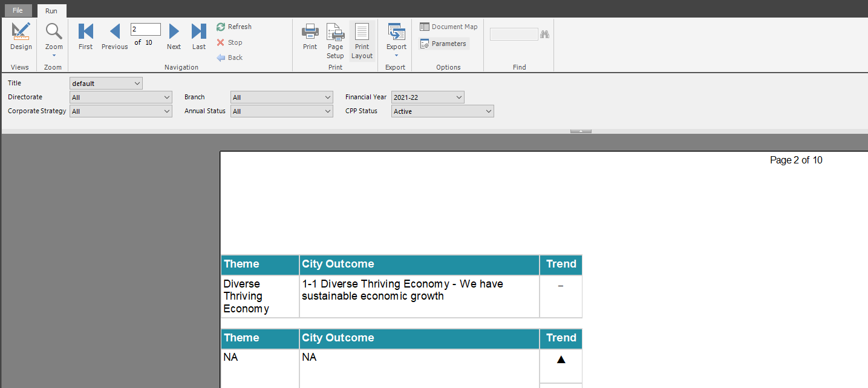Image resolution: width=868 pixels, height=388 pixels.
Task: Stop report rendering
Action: click(x=230, y=42)
